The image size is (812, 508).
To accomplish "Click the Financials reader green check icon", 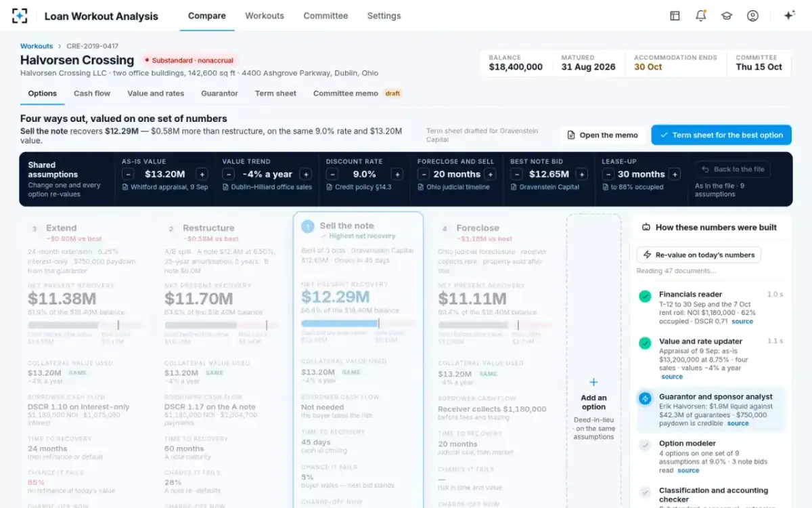I will (x=645, y=296).
